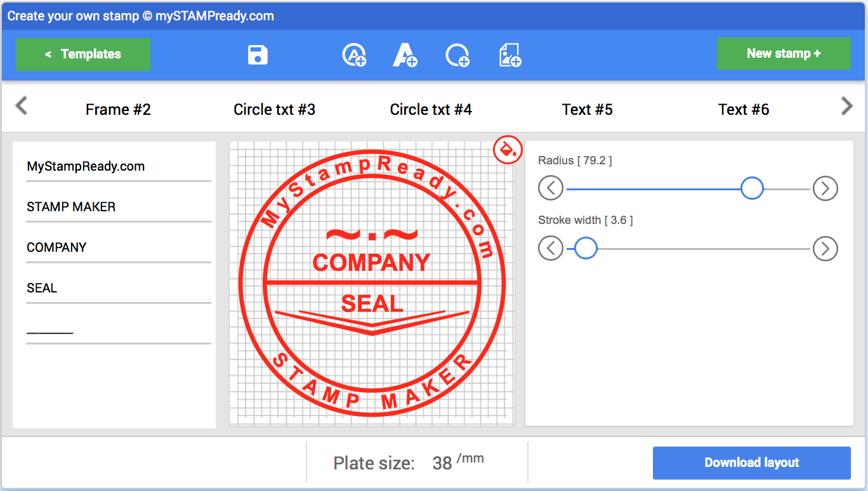This screenshot has width=868, height=491.
Task: Click the MyStampReady.com text field
Action: 119,167
